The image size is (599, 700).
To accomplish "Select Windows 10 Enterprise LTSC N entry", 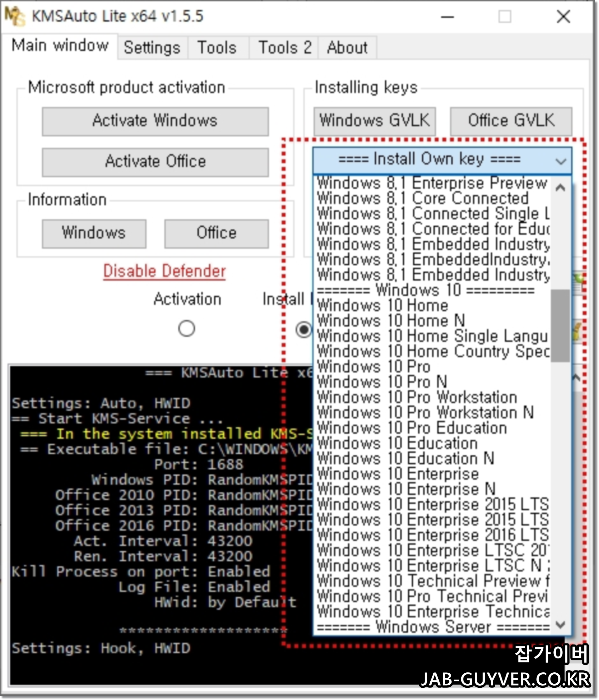I will (x=432, y=566).
